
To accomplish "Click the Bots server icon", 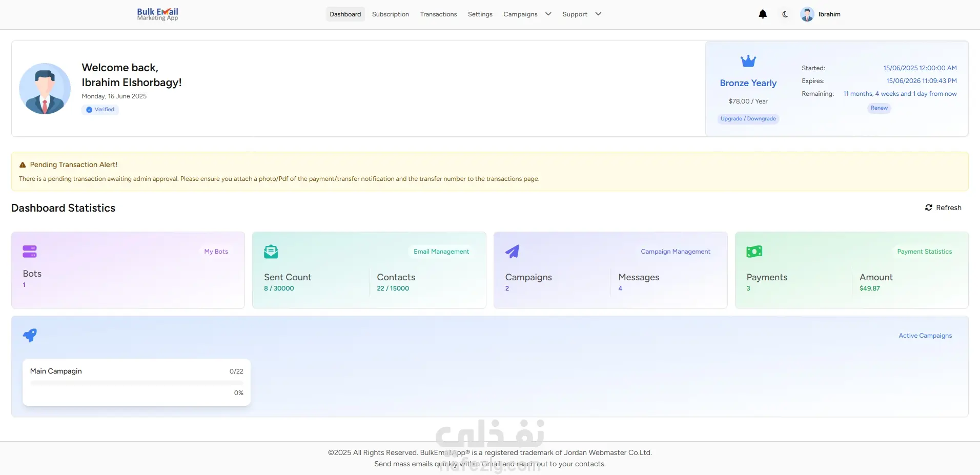I will coord(30,251).
